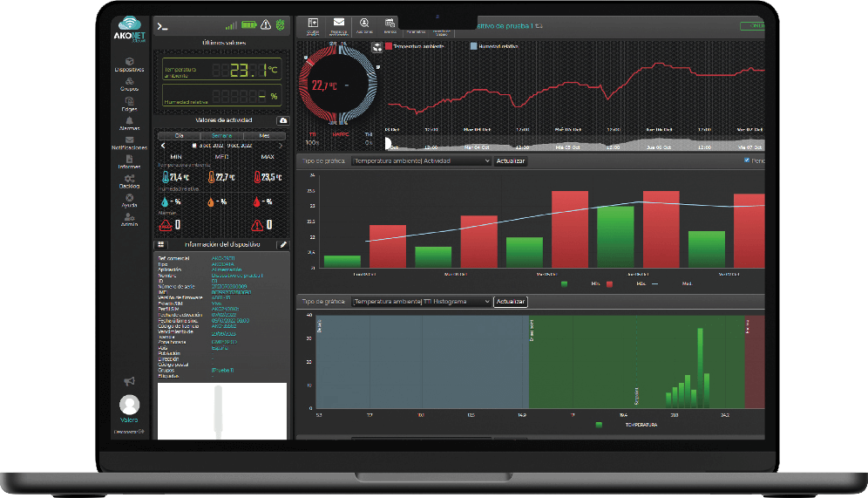
Task: Click the left handle of the time range navigator
Action: (388, 144)
